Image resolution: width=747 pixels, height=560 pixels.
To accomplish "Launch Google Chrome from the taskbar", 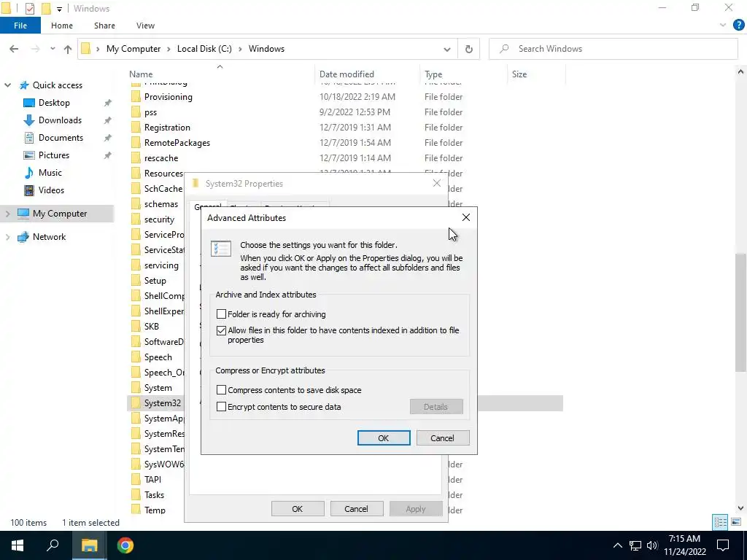I will click(x=125, y=545).
